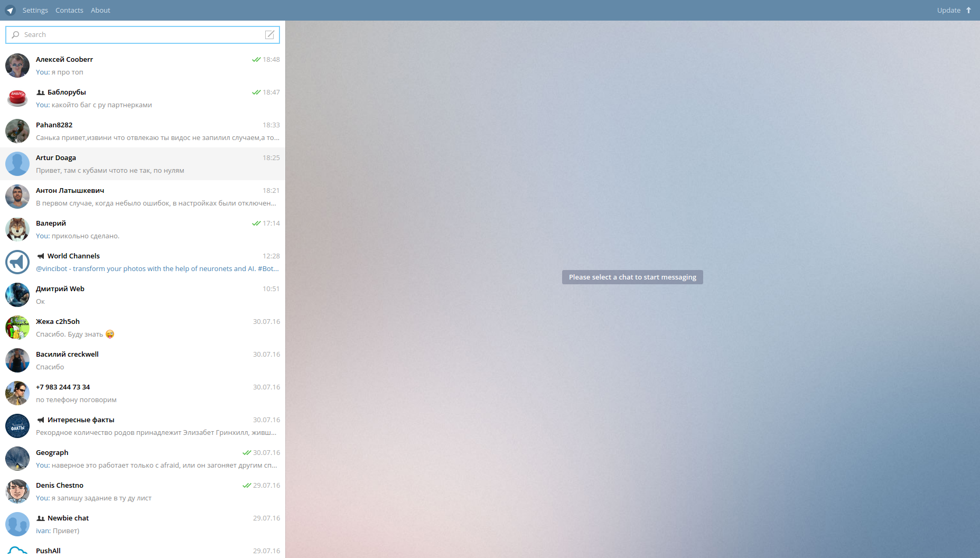980x558 pixels.
Task: Open the Contacts menu
Action: (x=69, y=10)
